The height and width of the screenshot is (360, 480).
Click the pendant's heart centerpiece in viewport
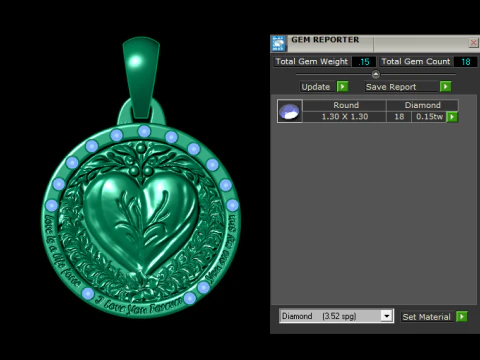click(141, 223)
